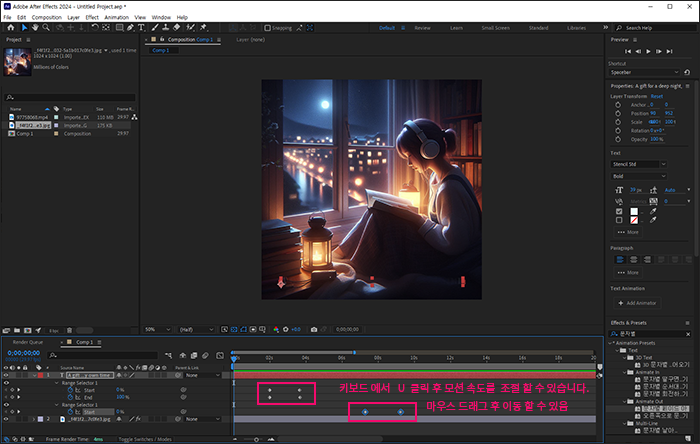Click the fill color eyedropper
Screen dimensions: 700x444
pos(653,211)
